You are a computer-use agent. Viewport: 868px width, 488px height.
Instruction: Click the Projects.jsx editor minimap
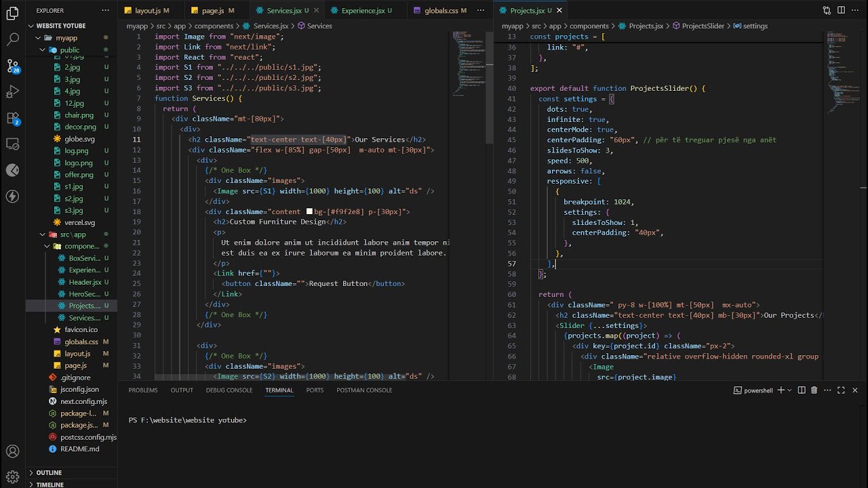[x=843, y=73]
